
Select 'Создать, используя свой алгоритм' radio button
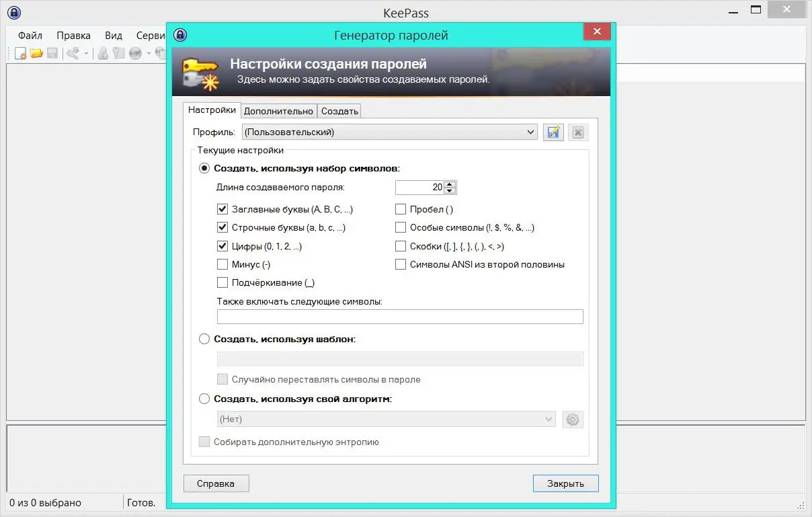tap(204, 399)
